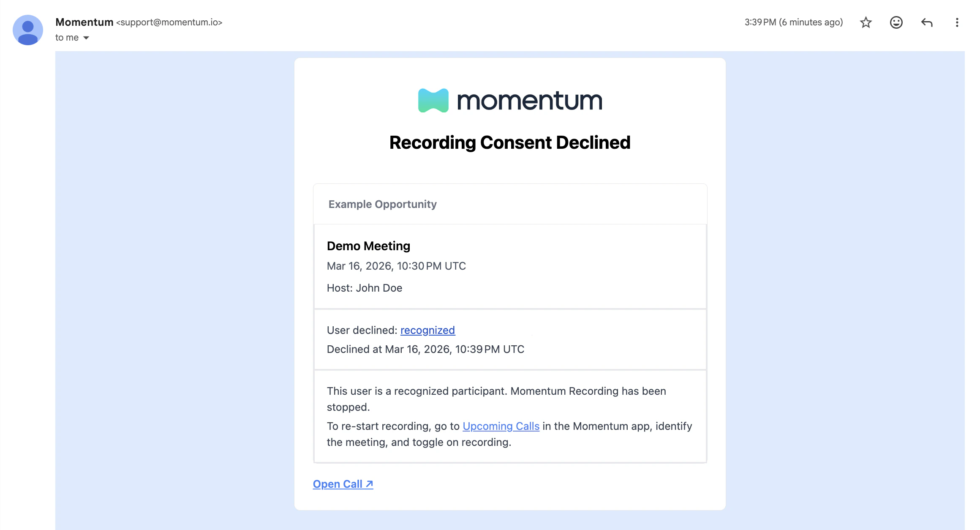980x530 pixels.
Task: Star the Momentum email
Action: [x=865, y=22]
